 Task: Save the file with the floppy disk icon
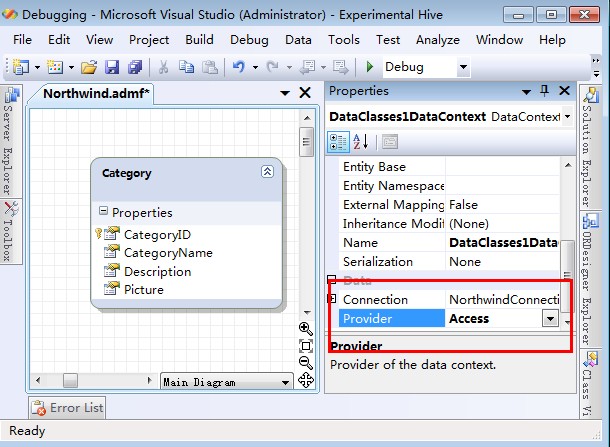click(112, 67)
